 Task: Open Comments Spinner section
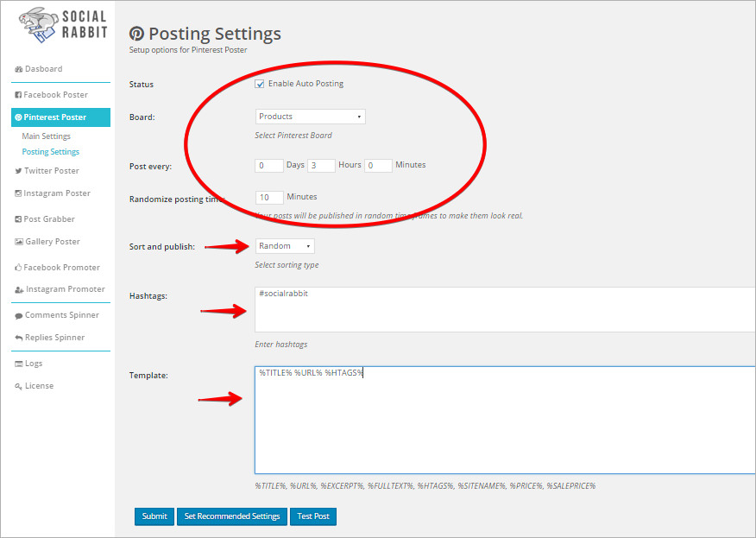(62, 315)
